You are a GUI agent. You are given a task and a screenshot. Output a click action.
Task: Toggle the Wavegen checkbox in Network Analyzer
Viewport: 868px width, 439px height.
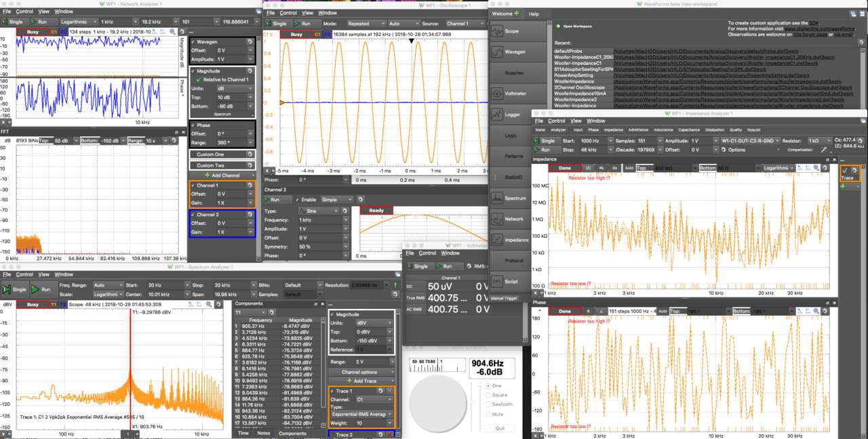coord(194,41)
